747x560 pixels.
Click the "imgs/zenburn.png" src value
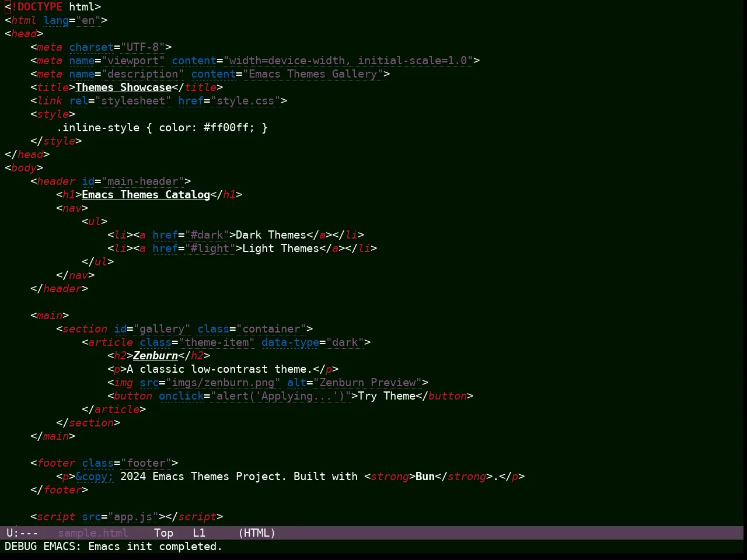click(x=223, y=383)
